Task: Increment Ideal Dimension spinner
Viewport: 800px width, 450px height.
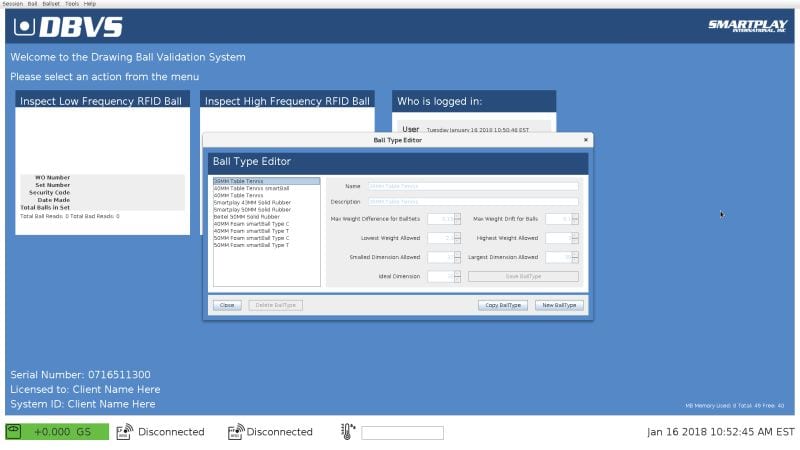Action: pos(457,274)
